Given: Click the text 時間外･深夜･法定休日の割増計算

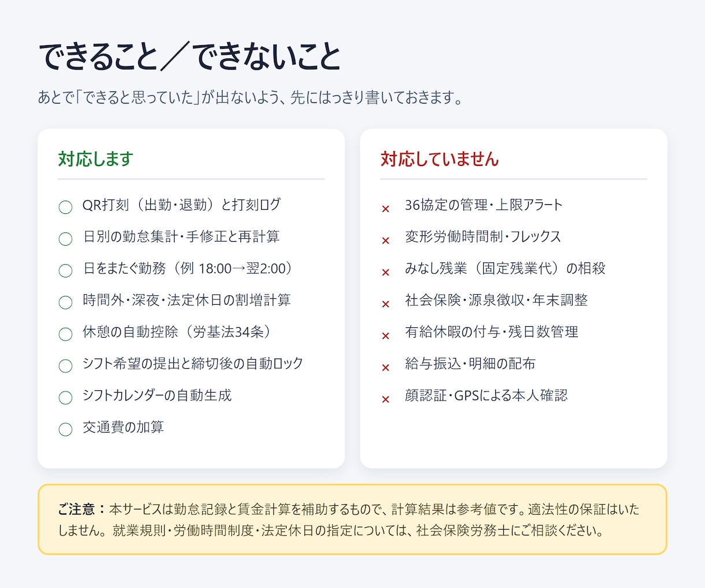Looking at the screenshot, I should click(187, 300).
